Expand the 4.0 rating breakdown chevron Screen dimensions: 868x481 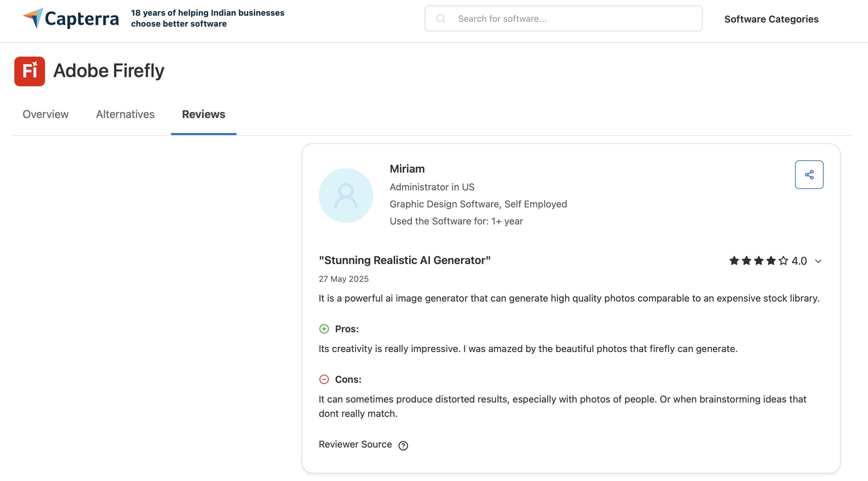point(818,261)
